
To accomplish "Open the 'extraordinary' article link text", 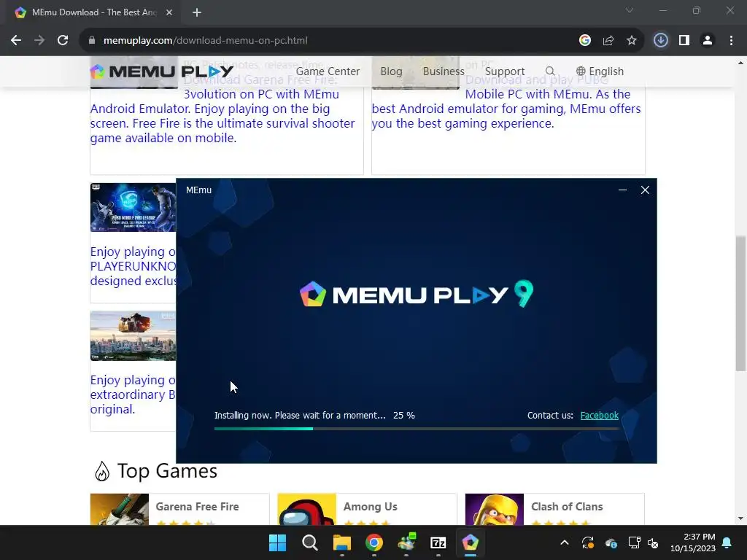I will [x=133, y=394].
